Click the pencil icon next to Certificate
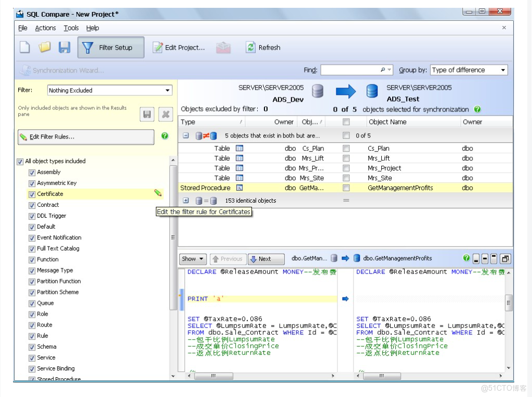This screenshot has width=532, height=397. (x=158, y=194)
